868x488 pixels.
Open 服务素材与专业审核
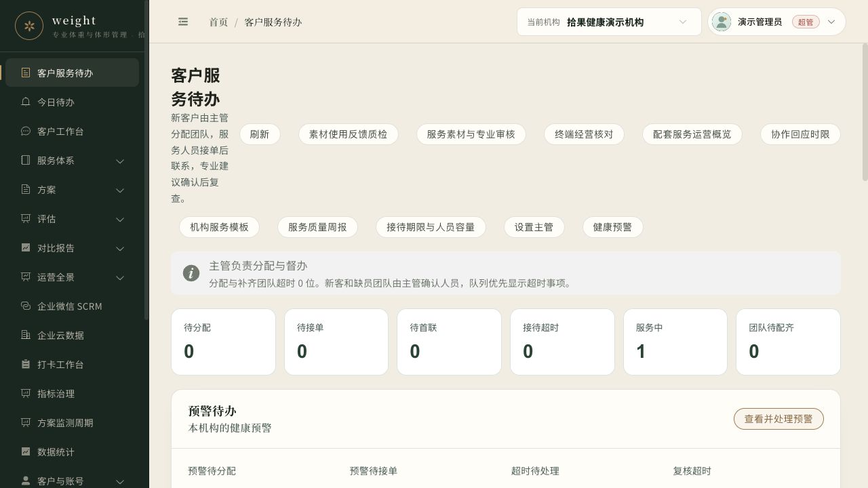(471, 134)
